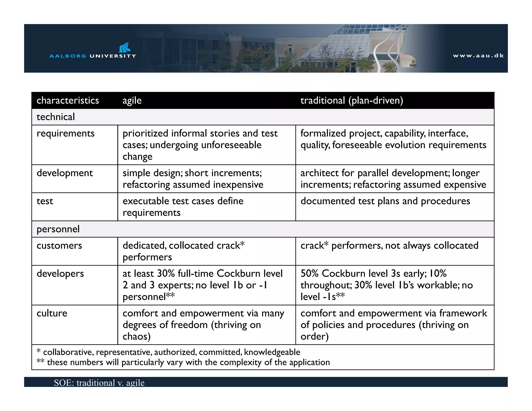
Task: Select the 'development' row label
Action: tap(65, 173)
